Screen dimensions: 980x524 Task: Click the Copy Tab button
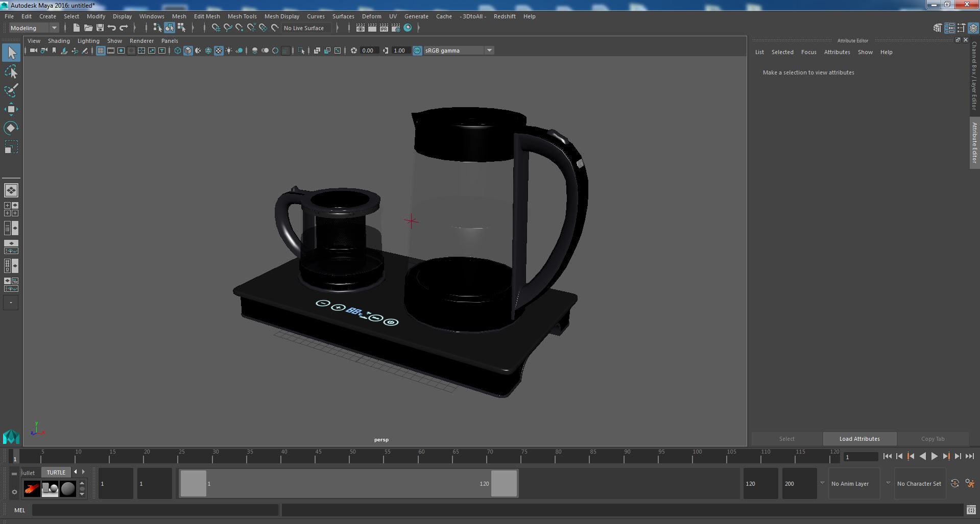click(x=933, y=439)
